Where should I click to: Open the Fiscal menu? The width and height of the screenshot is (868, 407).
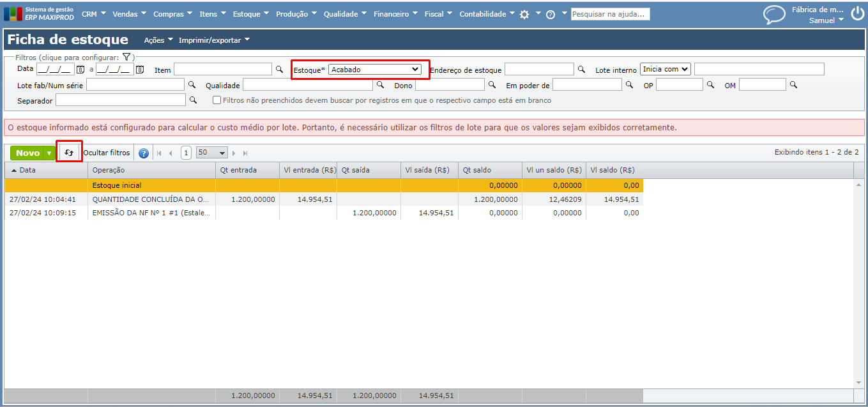[x=438, y=14]
